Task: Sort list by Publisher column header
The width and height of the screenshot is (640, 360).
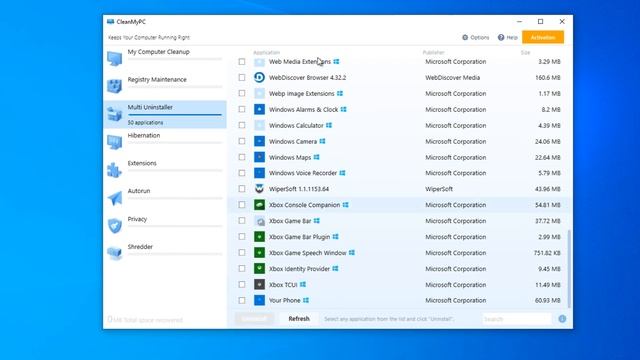Action: (x=433, y=52)
